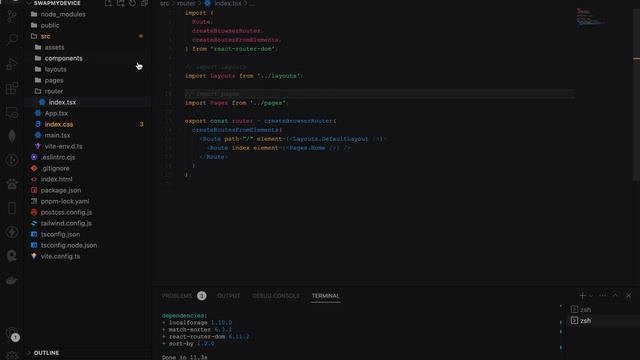Open postcss.config.js file
The width and height of the screenshot is (640, 360).
click(88, 212)
